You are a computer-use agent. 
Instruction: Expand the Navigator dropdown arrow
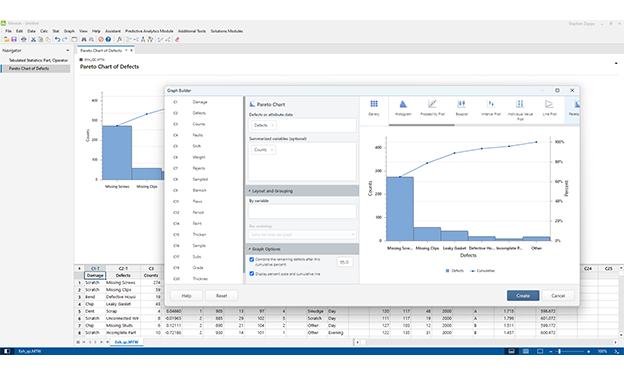coord(68,51)
